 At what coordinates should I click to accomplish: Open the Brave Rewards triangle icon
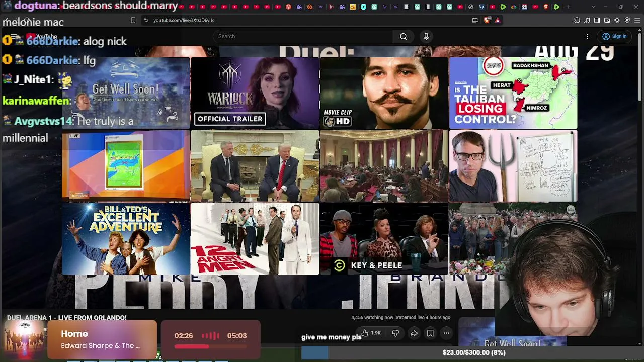tap(497, 20)
